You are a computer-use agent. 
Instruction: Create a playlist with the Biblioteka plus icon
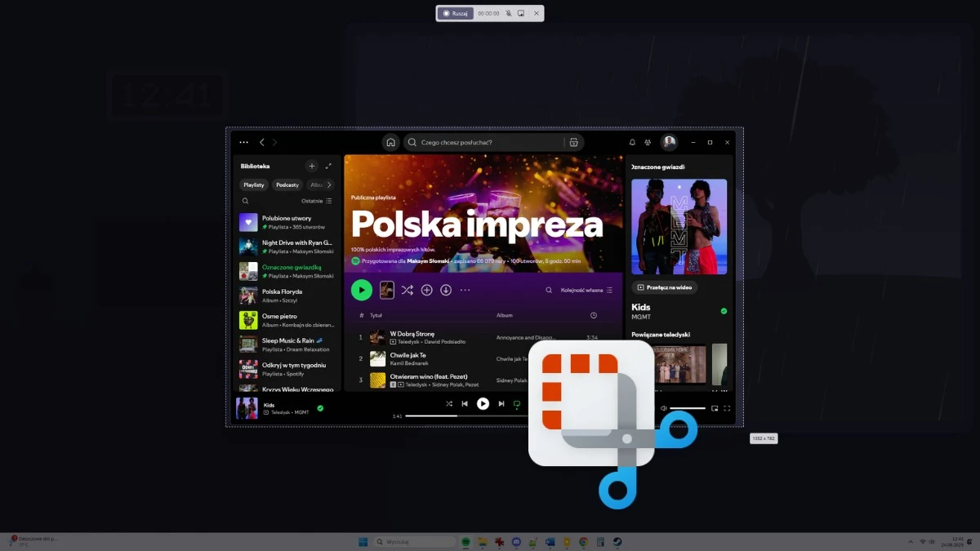(x=312, y=166)
